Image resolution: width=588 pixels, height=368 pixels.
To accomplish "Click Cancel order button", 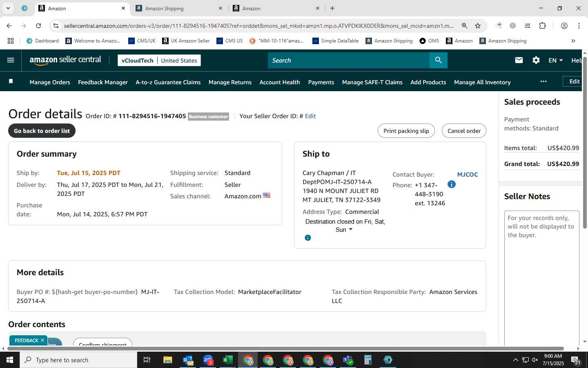I will (x=464, y=131).
